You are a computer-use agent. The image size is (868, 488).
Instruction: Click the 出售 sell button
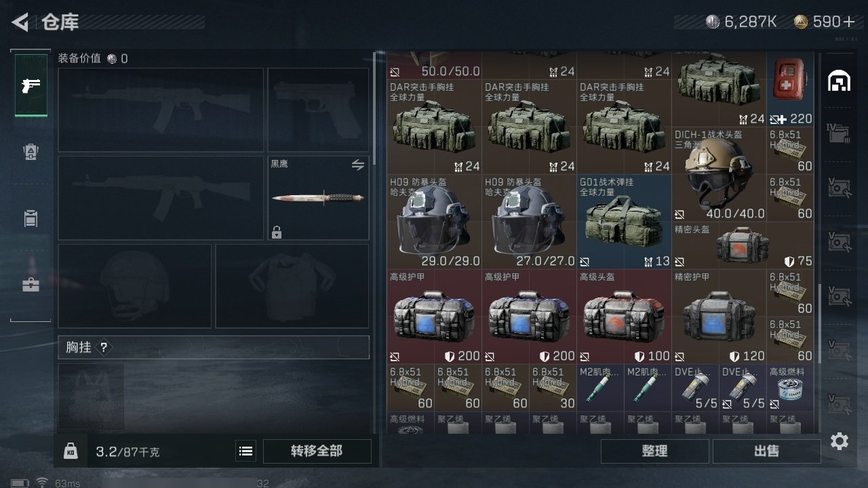click(x=766, y=451)
